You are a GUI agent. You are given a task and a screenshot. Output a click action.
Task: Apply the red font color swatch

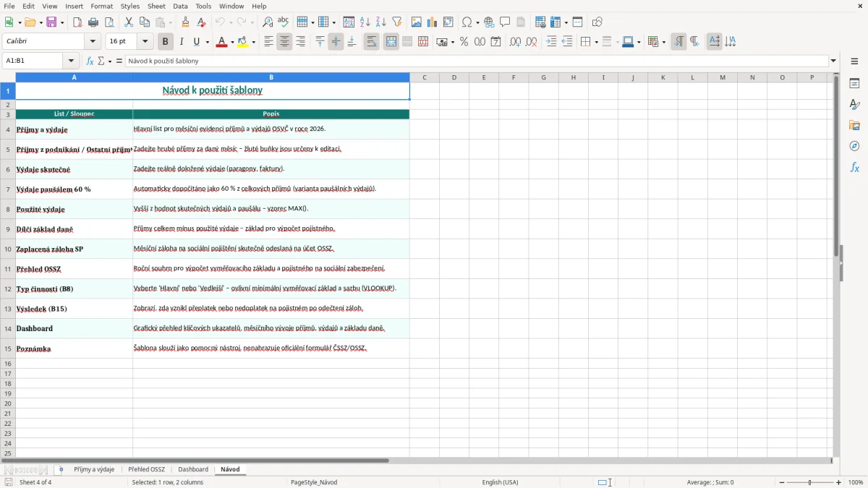(x=221, y=42)
